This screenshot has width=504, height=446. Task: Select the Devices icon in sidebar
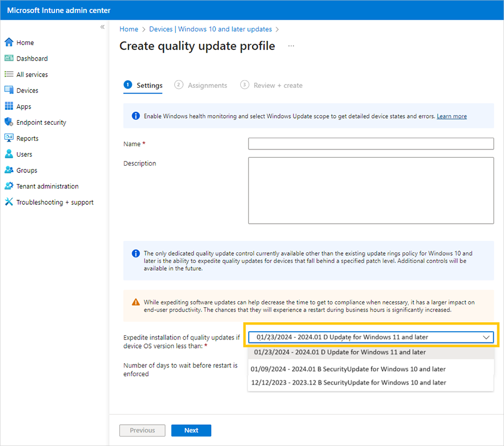tap(9, 90)
